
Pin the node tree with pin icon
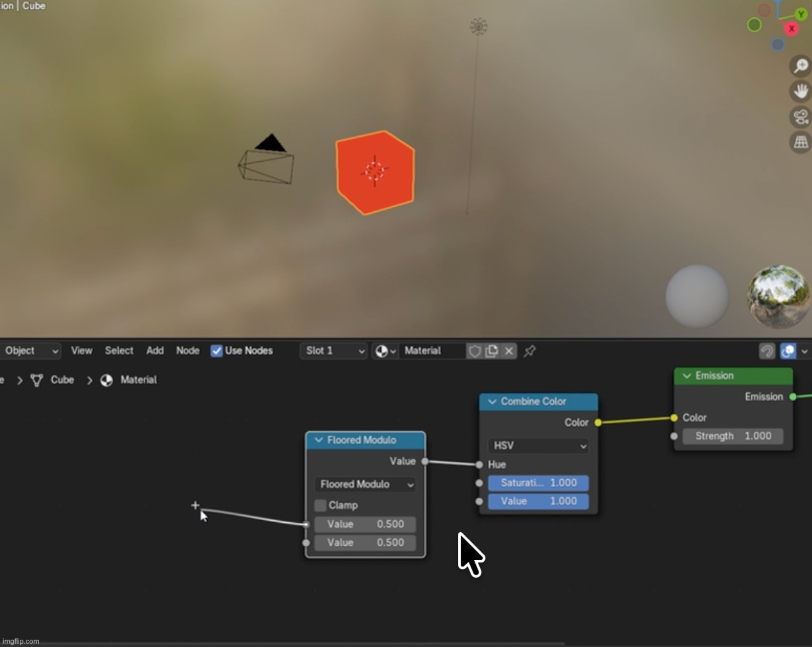tap(529, 351)
